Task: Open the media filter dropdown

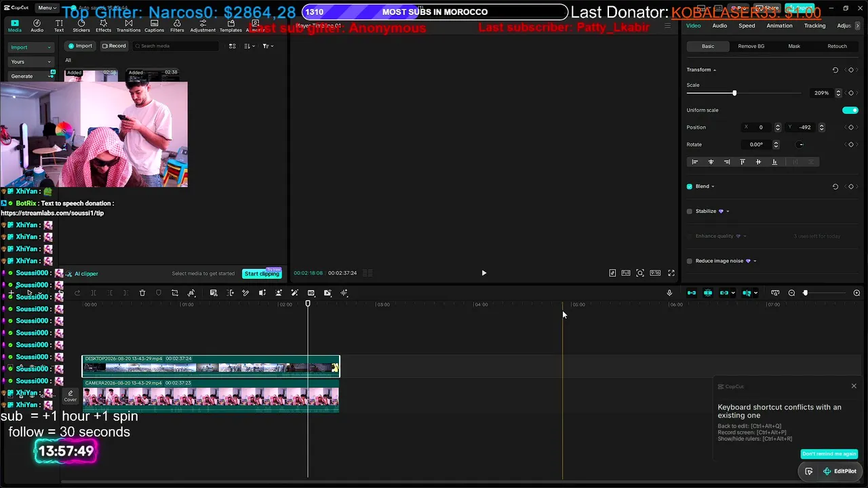Action: (x=267, y=46)
